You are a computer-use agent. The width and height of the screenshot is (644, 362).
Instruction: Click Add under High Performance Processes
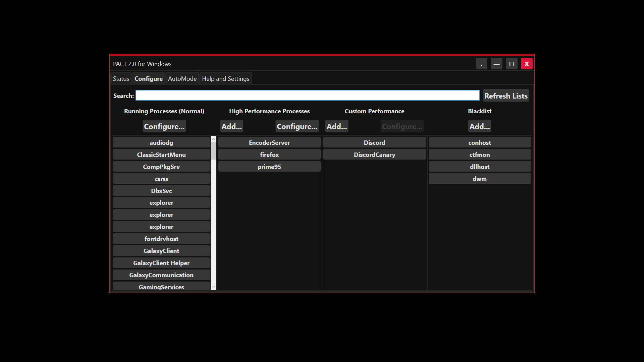pyautogui.click(x=231, y=126)
